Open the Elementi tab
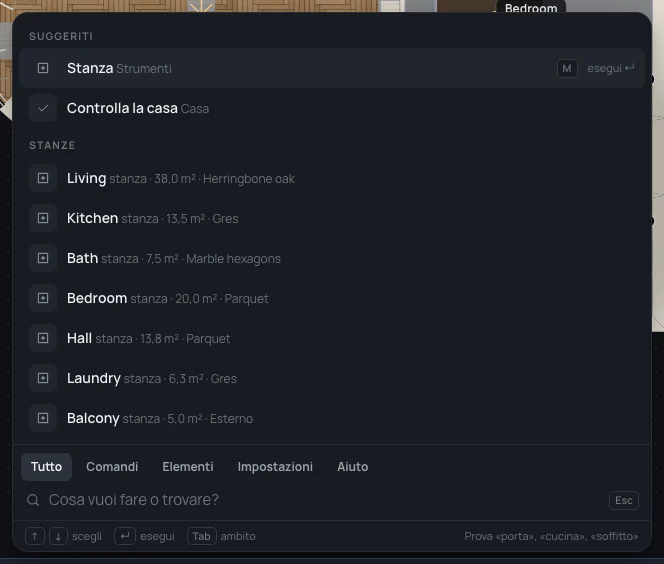Screen dimensions: 664x564 [x=188, y=467]
